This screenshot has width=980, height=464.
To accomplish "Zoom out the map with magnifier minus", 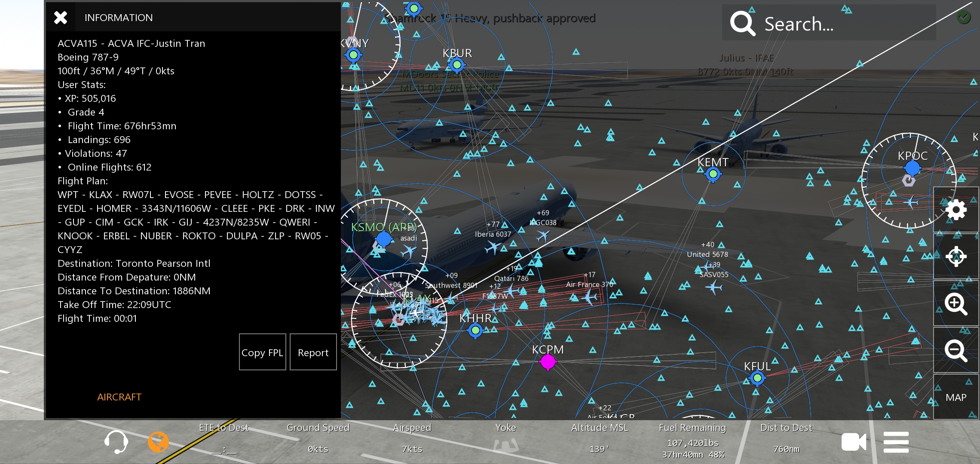I will coord(956,351).
